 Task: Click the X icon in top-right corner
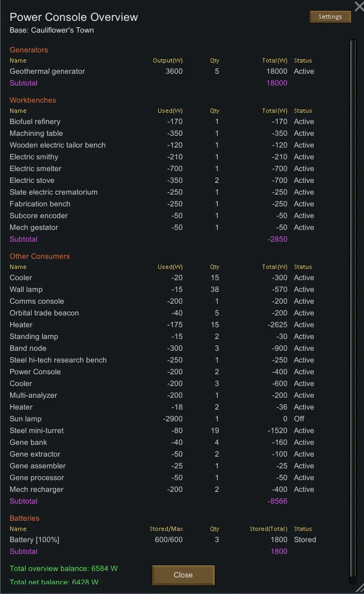[x=359, y=6]
